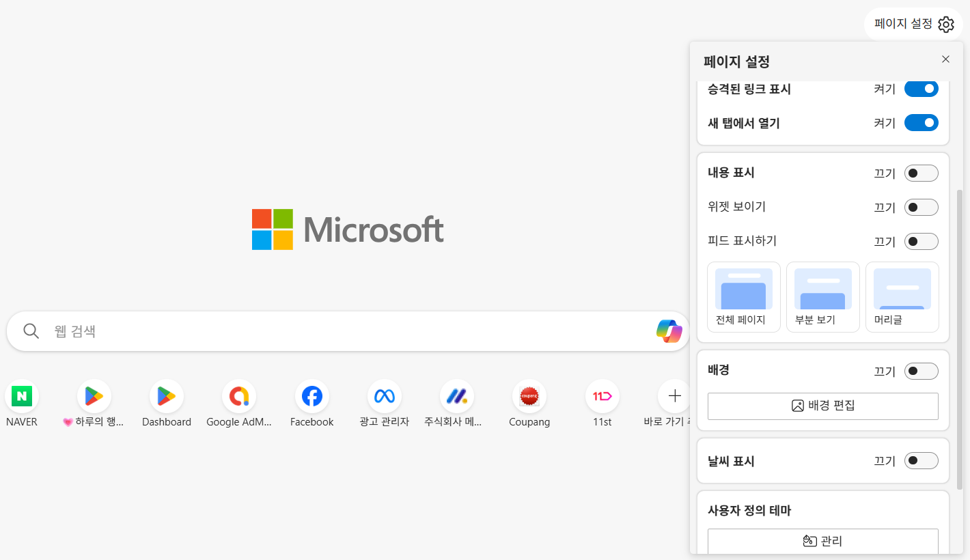970x560 pixels.
Task: Enable the 위젯 보이기 toggle
Action: (x=921, y=207)
